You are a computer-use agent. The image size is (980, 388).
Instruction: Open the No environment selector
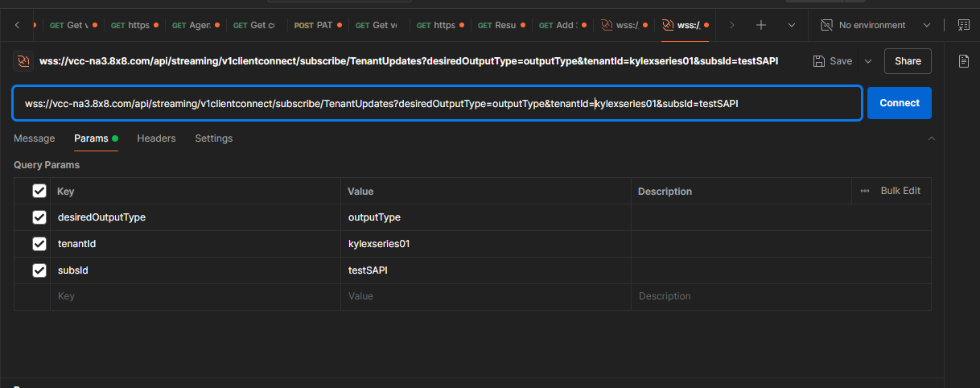click(876, 25)
